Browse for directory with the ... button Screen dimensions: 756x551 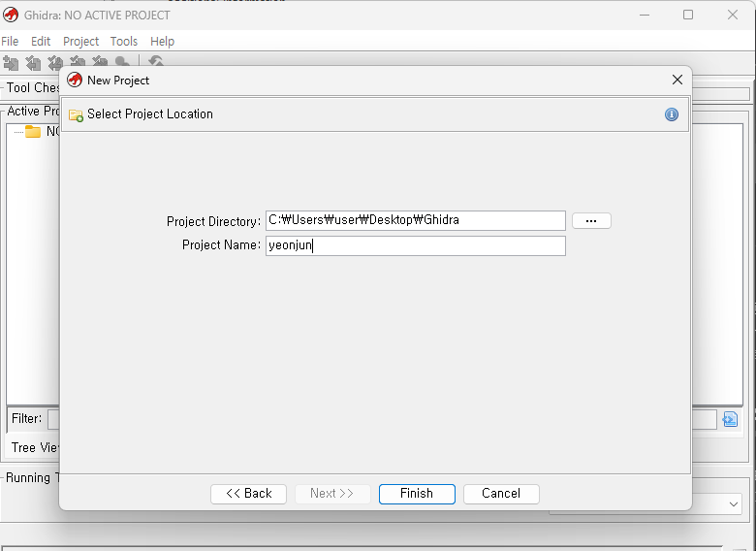tap(591, 220)
